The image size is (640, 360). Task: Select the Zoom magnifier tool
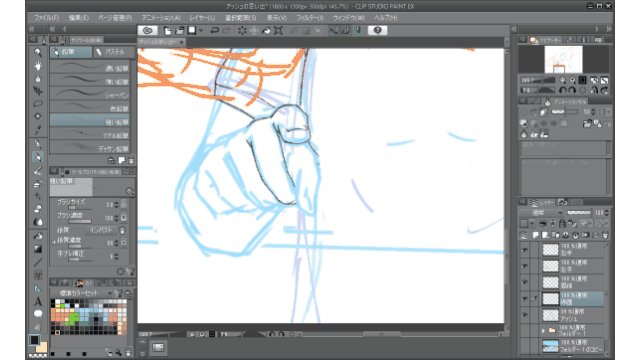tap(38, 52)
